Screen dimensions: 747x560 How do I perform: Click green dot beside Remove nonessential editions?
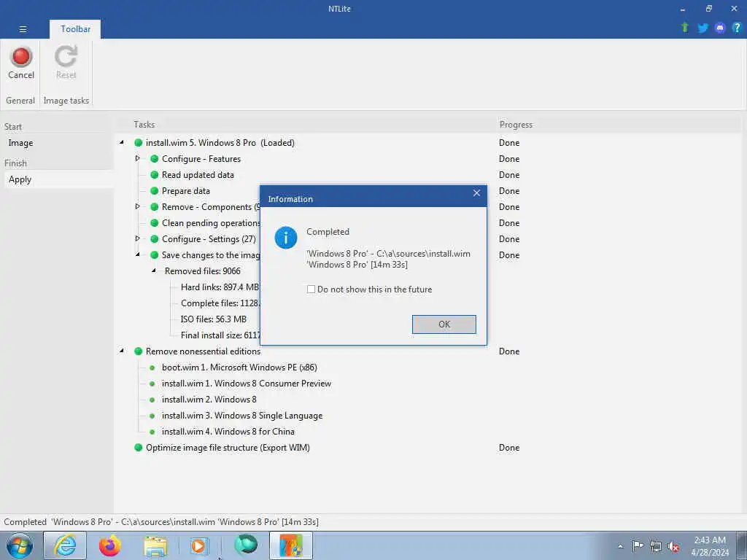[x=138, y=351]
